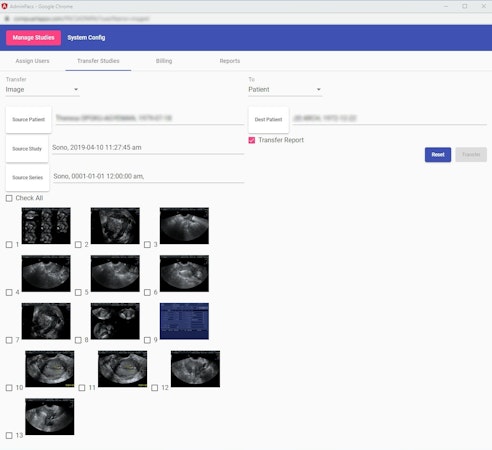Click the Source Study button

(x=27, y=149)
